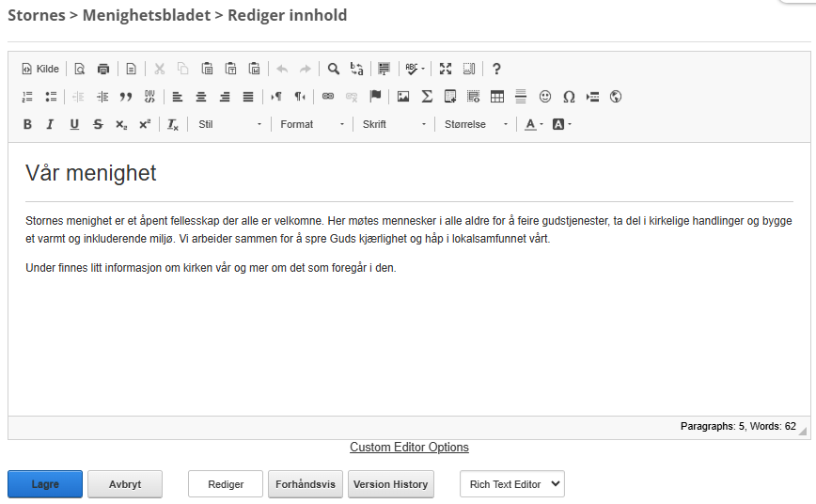816x504 pixels.
Task: Open the Format dropdown
Action: pyautogui.click(x=312, y=124)
